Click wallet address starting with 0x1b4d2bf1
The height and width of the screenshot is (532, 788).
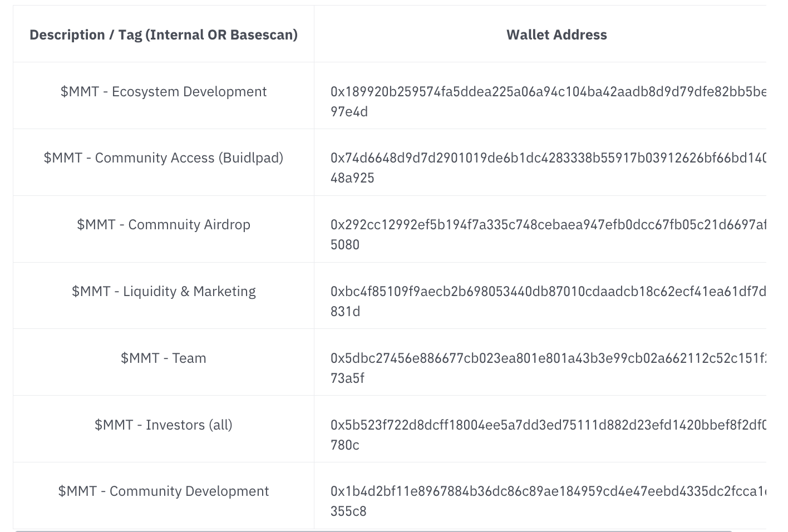548,491
